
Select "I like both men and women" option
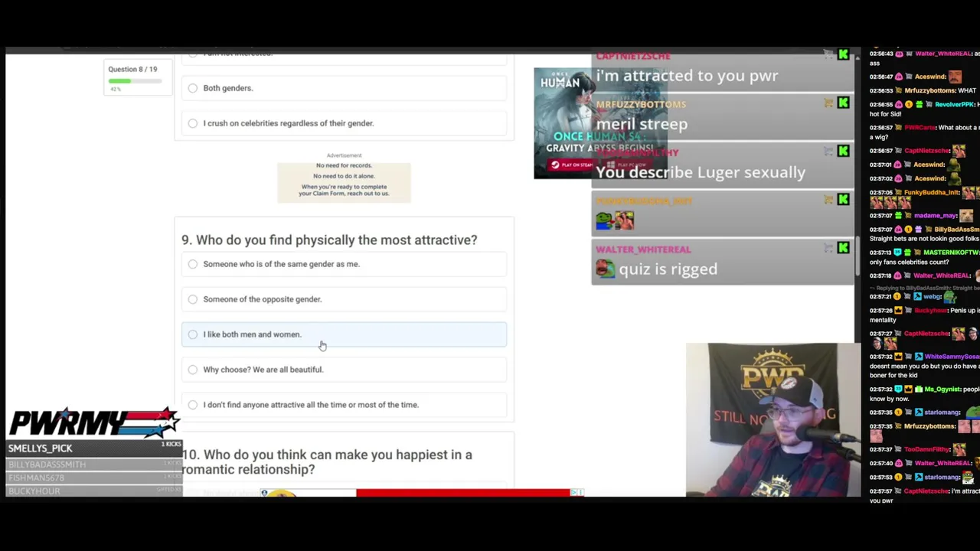(344, 334)
